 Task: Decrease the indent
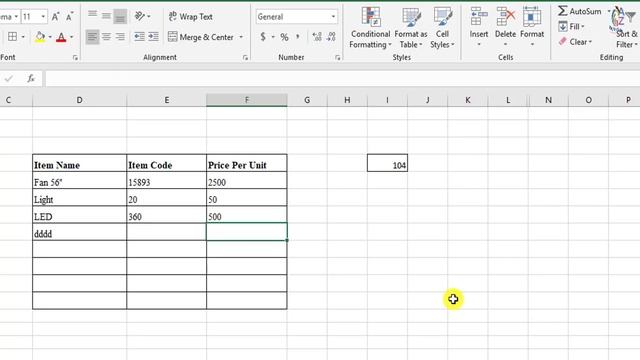[140, 37]
